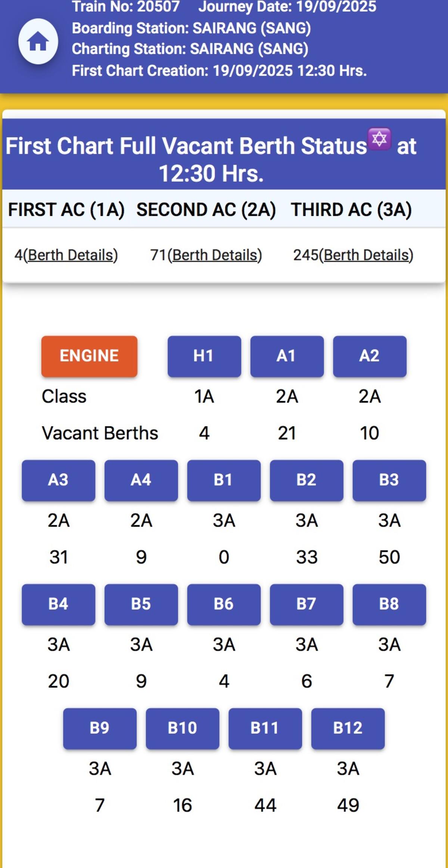Click the B9 coach button

(x=100, y=728)
